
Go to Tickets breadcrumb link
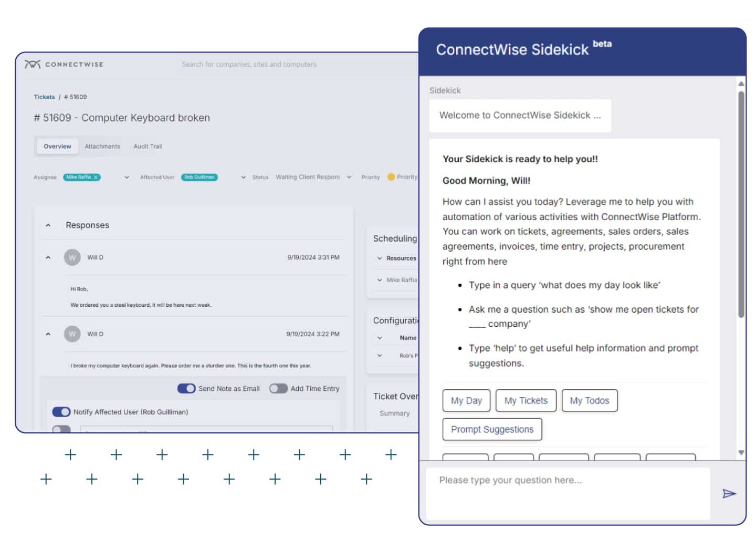click(x=44, y=97)
